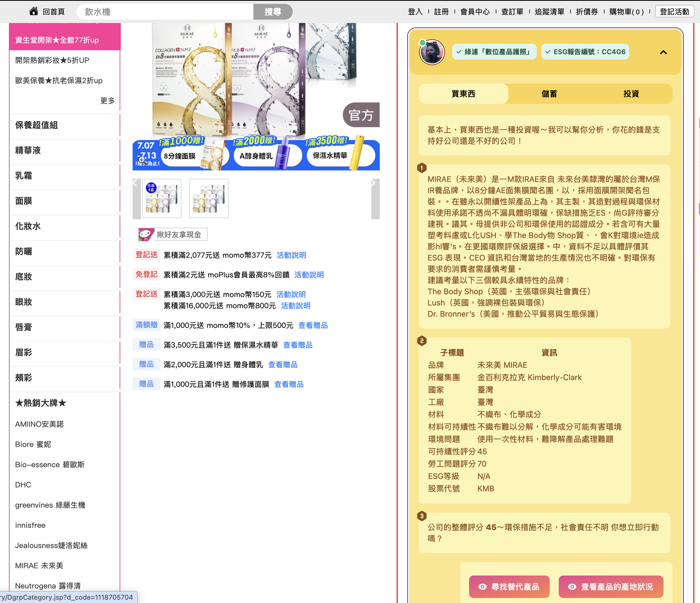700x603 pixels.
Task: Collapse the assistant panel with the chevron
Action: (x=663, y=52)
